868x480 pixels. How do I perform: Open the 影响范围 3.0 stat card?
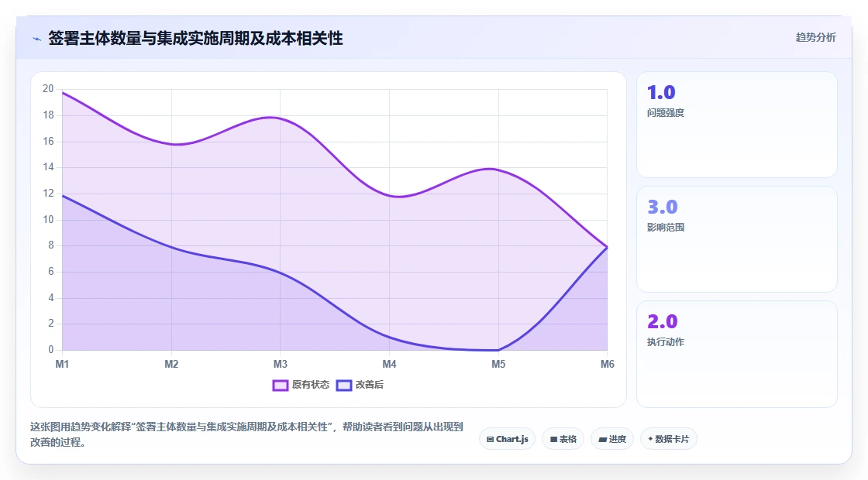(x=737, y=239)
